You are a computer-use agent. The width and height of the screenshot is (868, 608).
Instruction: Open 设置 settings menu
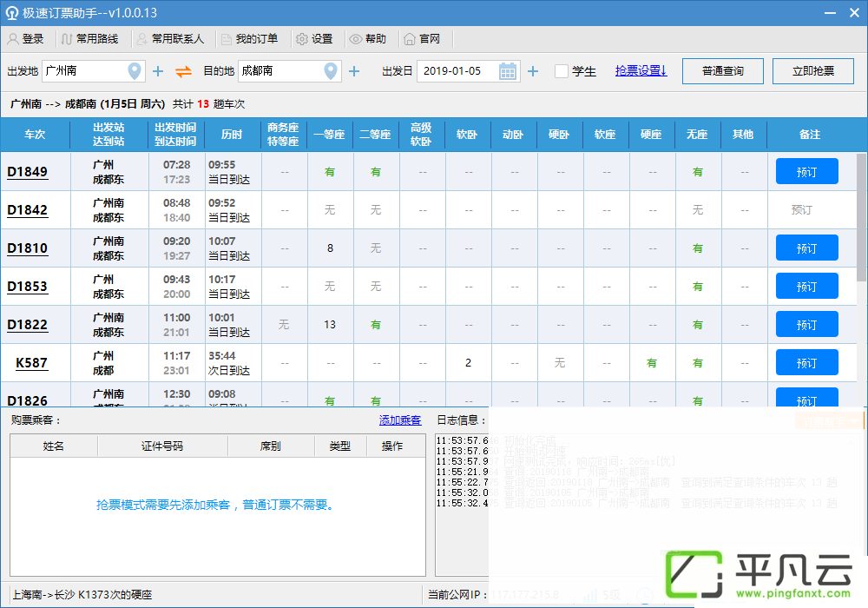coord(314,39)
